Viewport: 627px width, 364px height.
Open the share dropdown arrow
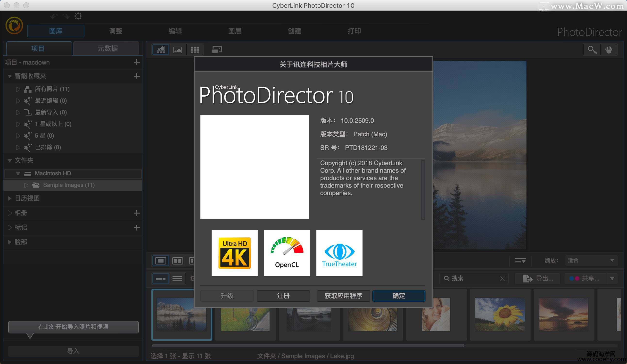tap(612, 278)
